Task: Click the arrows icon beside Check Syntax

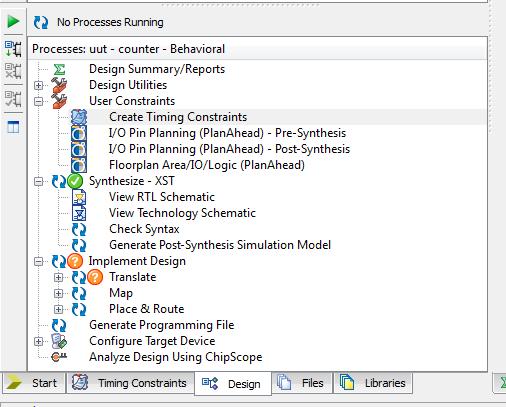Action: (79, 229)
